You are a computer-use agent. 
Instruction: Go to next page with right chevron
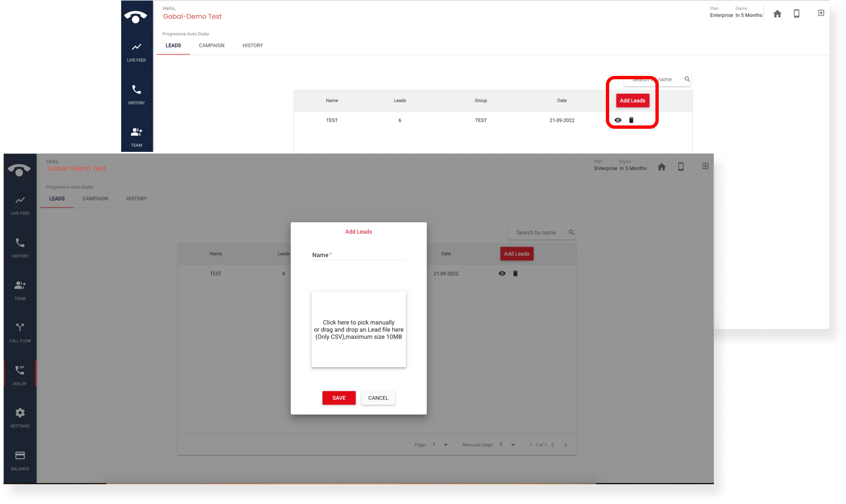566,444
